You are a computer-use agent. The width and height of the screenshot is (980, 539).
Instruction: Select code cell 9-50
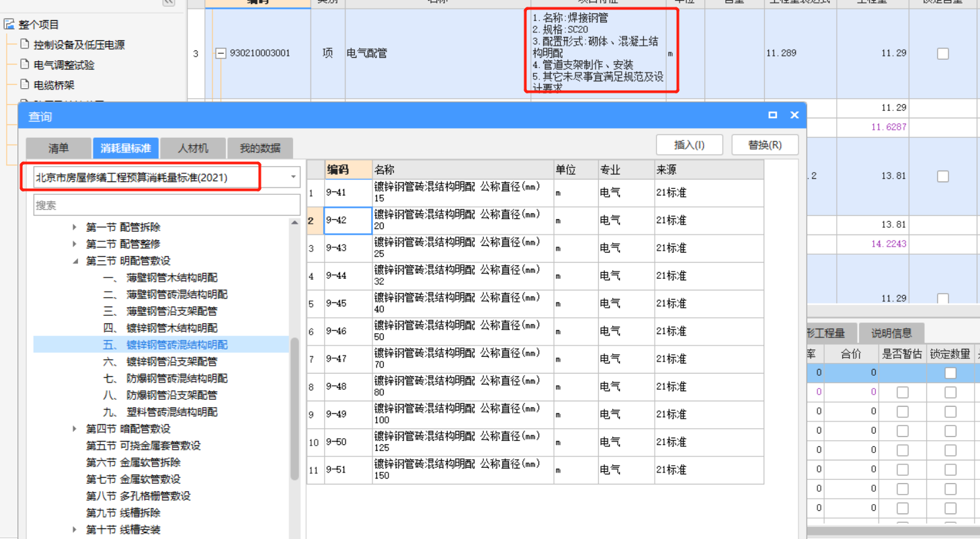pyautogui.click(x=348, y=442)
